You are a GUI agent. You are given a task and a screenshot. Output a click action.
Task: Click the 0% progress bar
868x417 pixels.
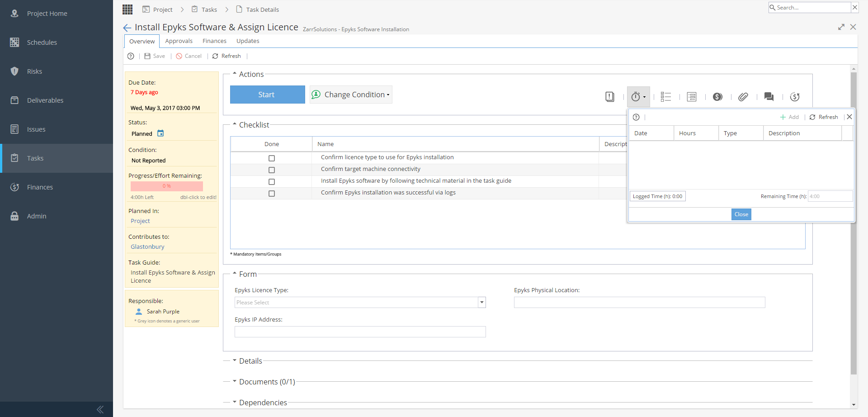[167, 186]
